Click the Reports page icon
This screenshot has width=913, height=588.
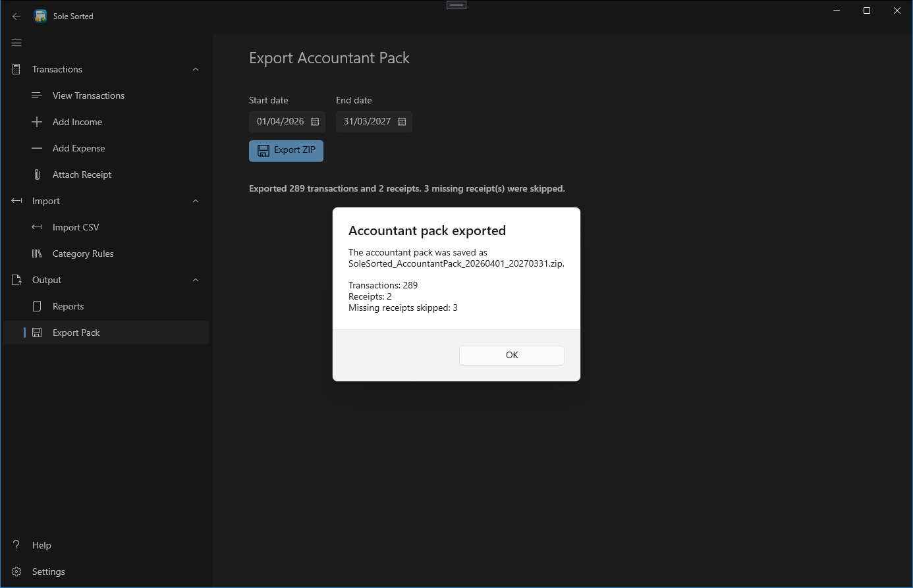point(37,306)
